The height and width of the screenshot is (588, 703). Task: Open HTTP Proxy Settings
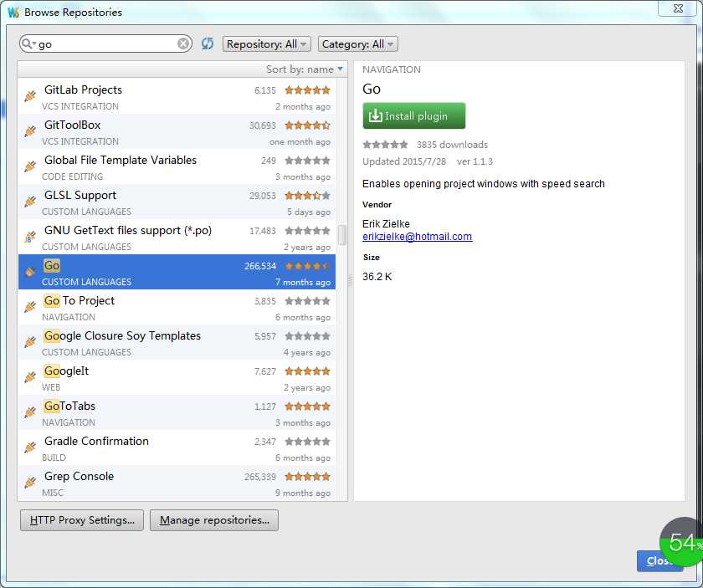[x=82, y=520]
